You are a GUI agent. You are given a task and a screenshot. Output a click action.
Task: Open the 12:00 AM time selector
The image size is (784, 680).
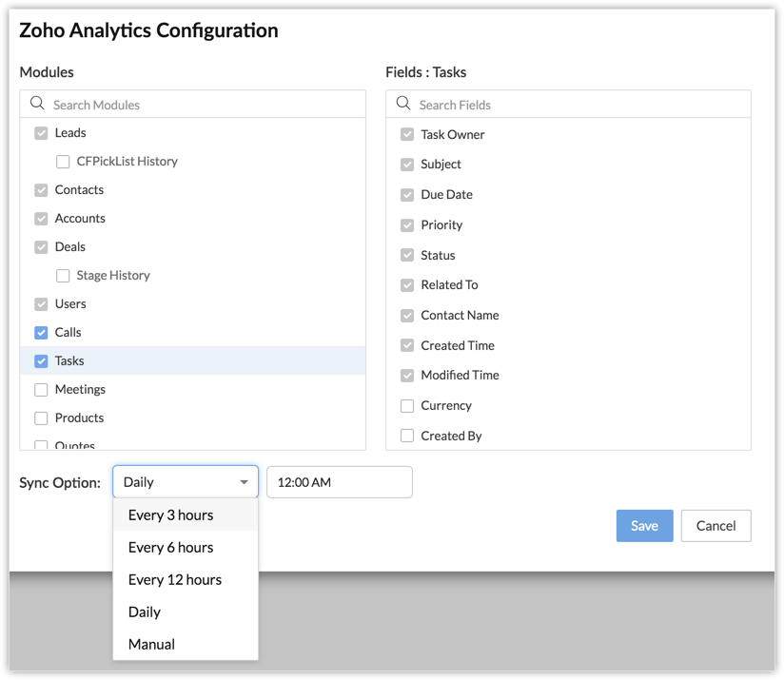coord(339,482)
